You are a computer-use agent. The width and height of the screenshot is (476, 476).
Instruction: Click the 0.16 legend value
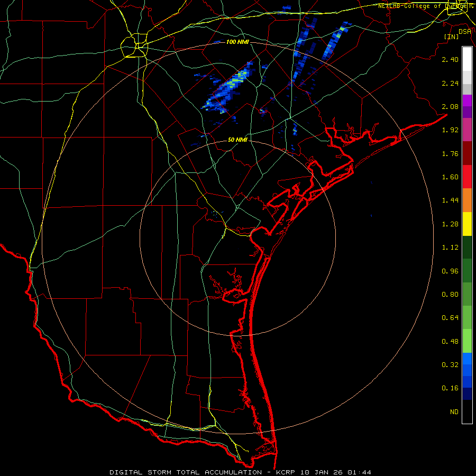click(450, 388)
